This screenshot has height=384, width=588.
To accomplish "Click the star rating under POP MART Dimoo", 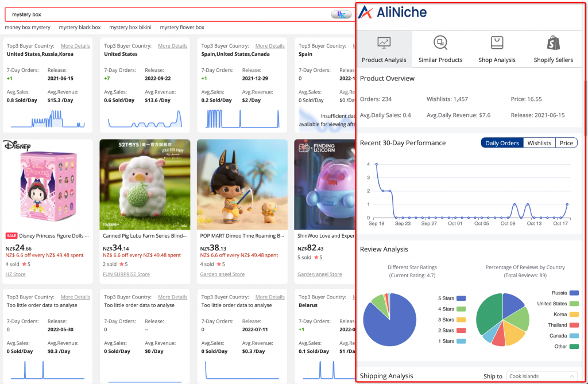I will (220, 264).
